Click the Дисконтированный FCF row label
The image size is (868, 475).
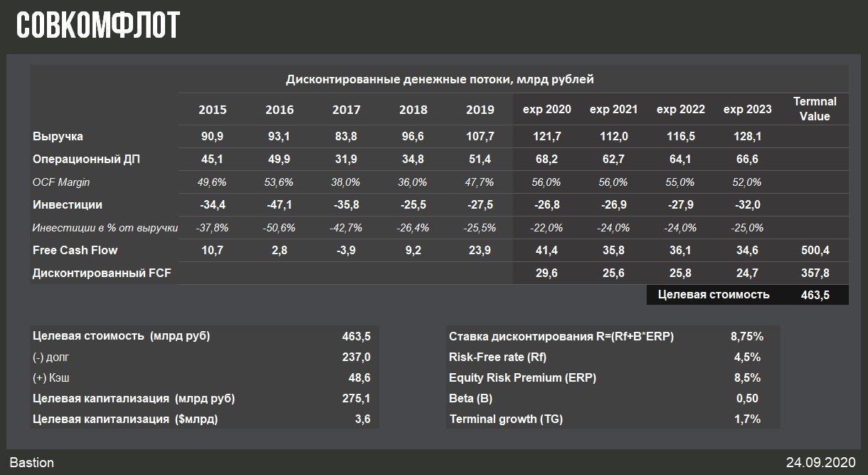[102, 272]
